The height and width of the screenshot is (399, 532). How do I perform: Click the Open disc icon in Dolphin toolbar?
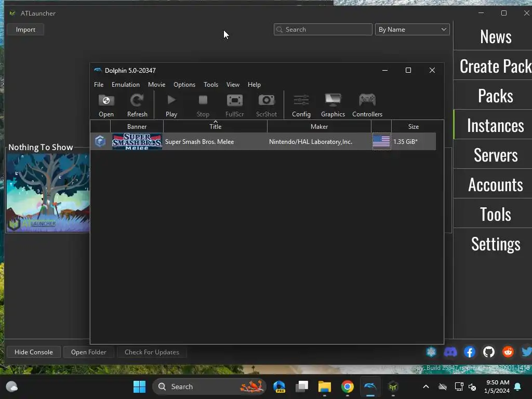[x=106, y=105]
